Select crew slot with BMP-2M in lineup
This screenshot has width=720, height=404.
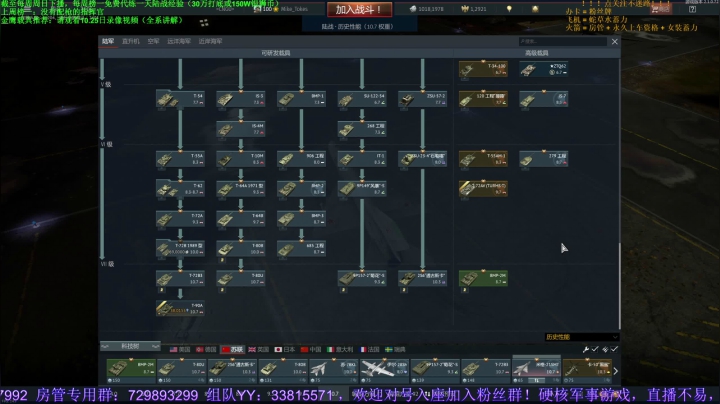tap(131, 369)
